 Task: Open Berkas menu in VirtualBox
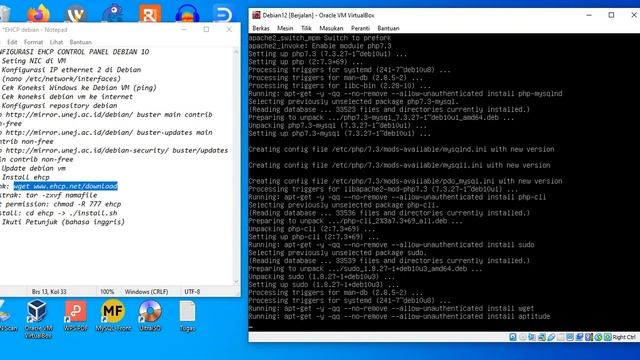tap(261, 28)
